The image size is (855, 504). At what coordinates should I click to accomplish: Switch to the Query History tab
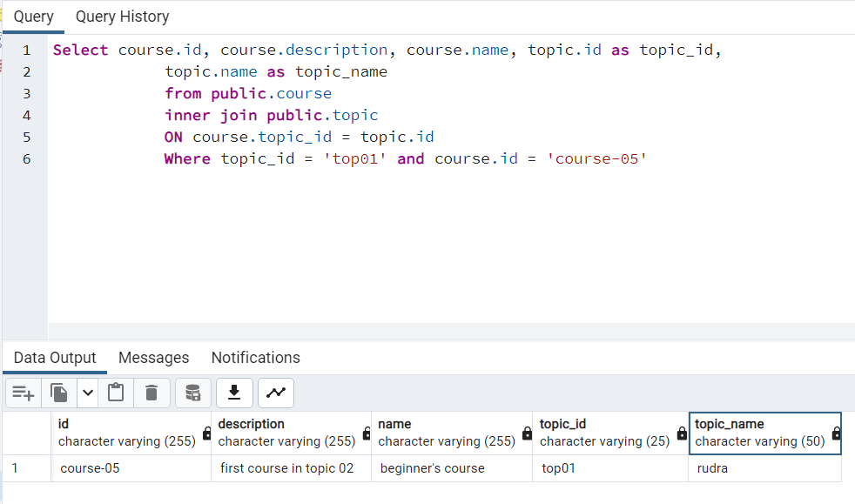pos(122,16)
